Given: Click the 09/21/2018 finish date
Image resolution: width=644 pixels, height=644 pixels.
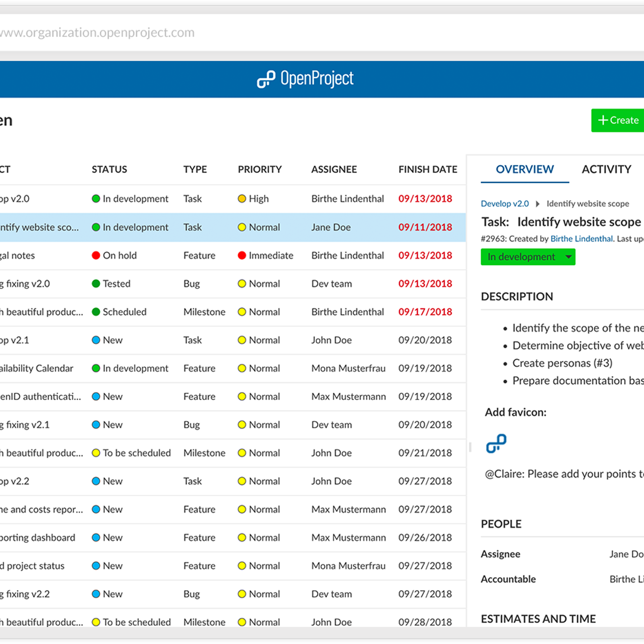Looking at the screenshot, I should [425, 453].
